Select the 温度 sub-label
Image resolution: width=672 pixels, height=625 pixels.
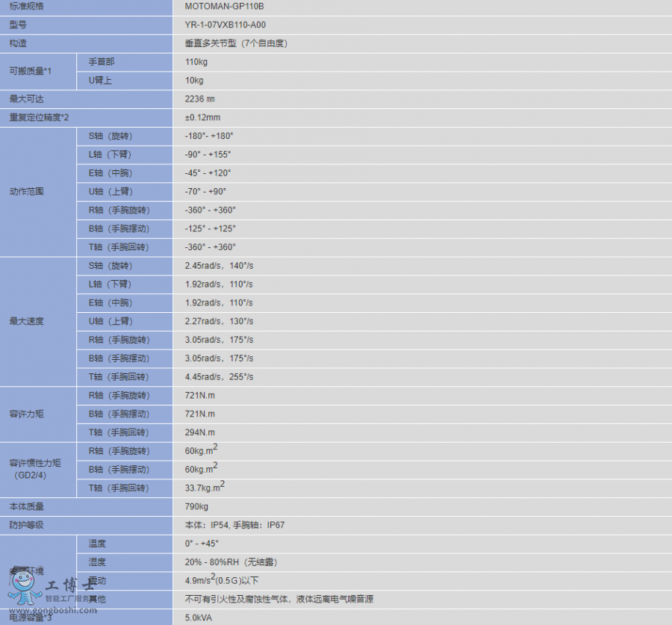97,543
